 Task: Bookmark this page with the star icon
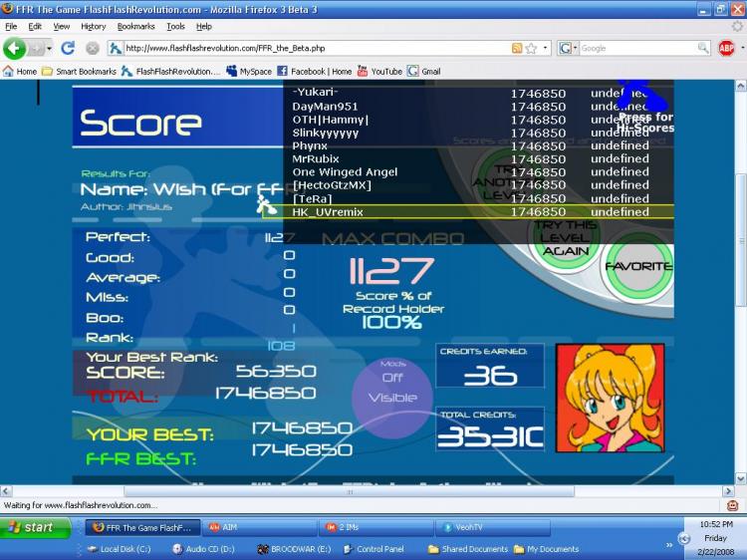[531, 48]
